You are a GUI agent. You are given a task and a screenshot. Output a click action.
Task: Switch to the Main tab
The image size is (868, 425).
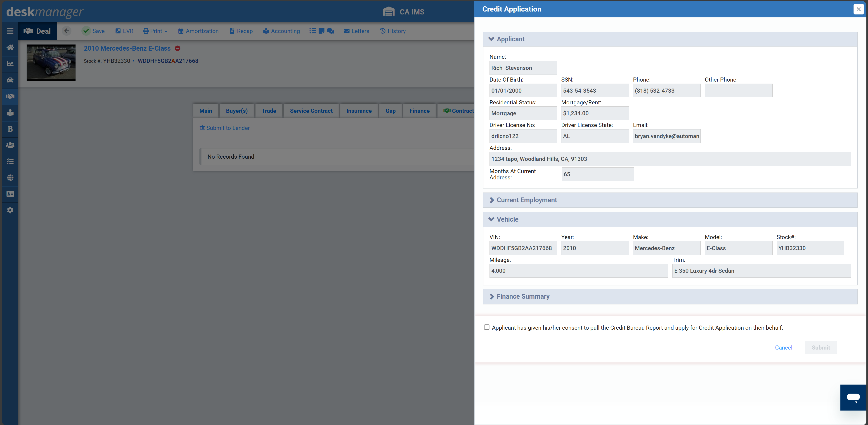tap(206, 111)
